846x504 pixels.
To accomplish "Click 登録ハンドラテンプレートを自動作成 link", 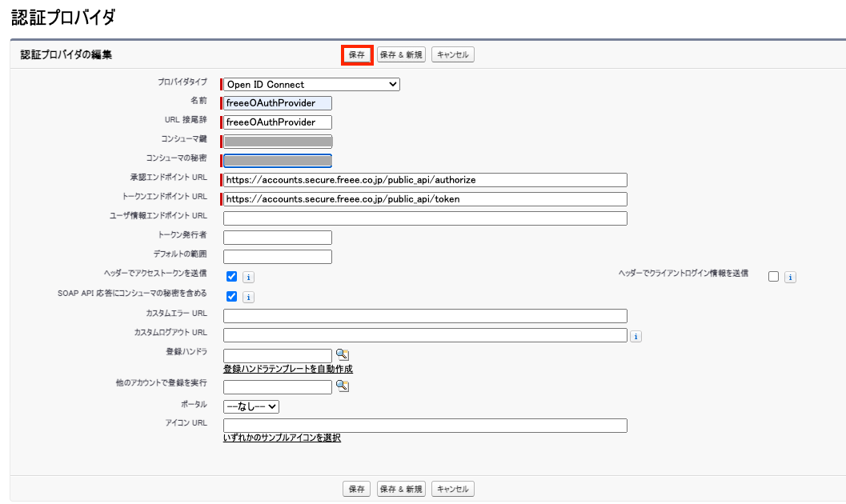I will 288,369.
